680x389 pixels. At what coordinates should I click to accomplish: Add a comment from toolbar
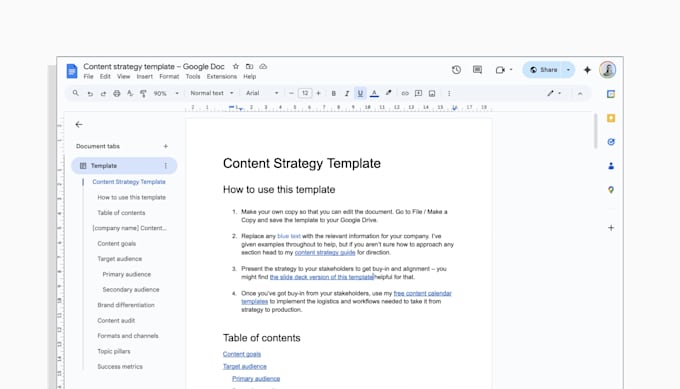[x=418, y=93]
